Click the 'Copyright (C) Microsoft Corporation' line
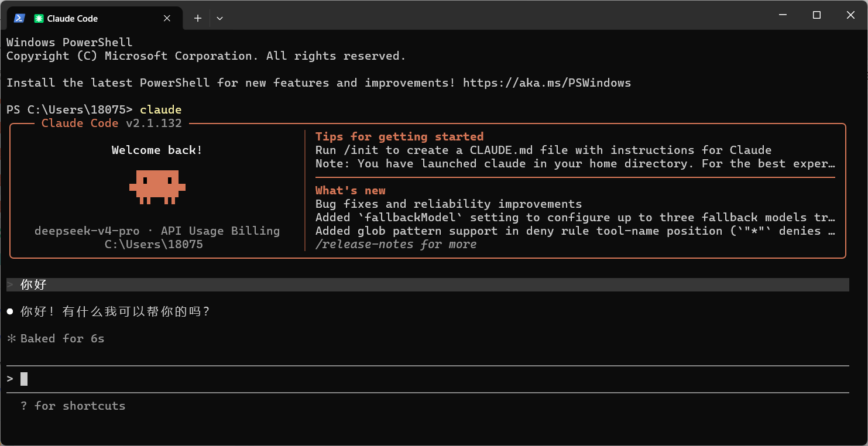868x446 pixels. click(206, 56)
